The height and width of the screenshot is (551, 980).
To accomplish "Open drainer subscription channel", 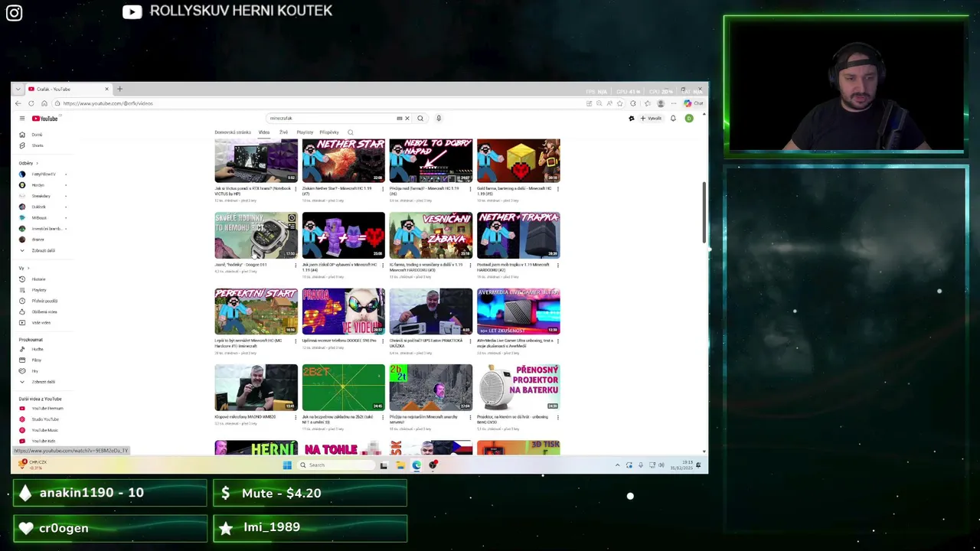I will click(x=37, y=240).
